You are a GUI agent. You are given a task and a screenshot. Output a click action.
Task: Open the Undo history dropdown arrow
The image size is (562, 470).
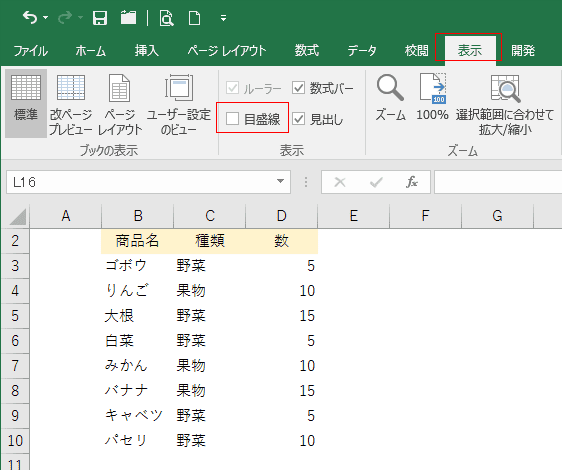[46, 17]
